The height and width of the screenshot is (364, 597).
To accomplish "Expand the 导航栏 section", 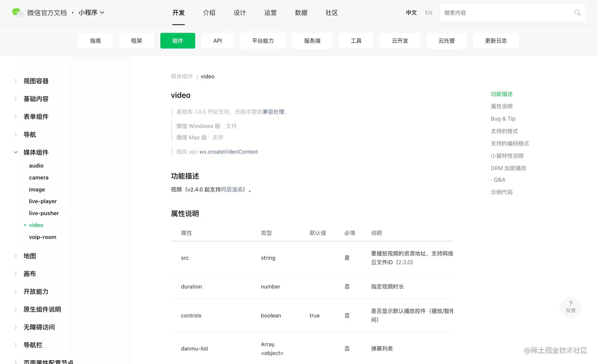I will 32,345.
